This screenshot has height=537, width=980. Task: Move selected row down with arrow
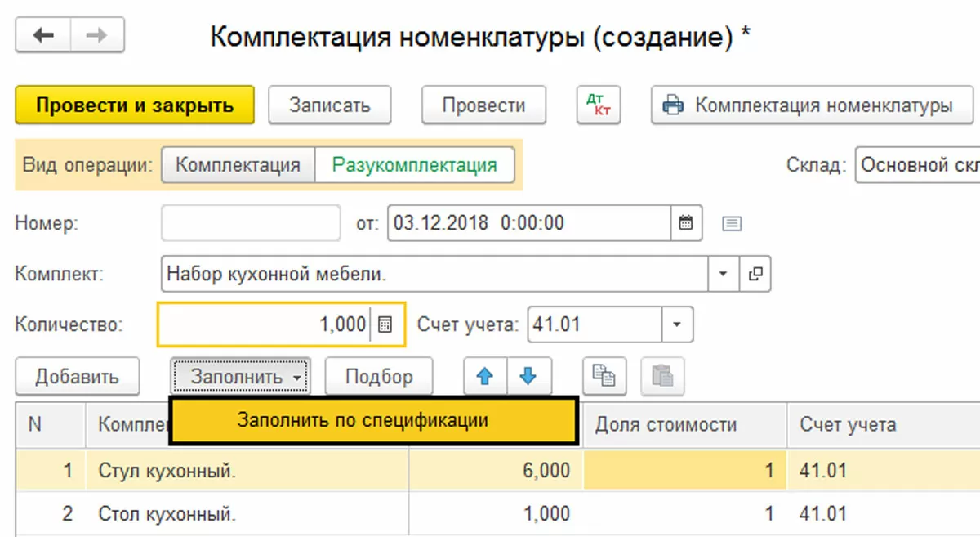point(529,376)
